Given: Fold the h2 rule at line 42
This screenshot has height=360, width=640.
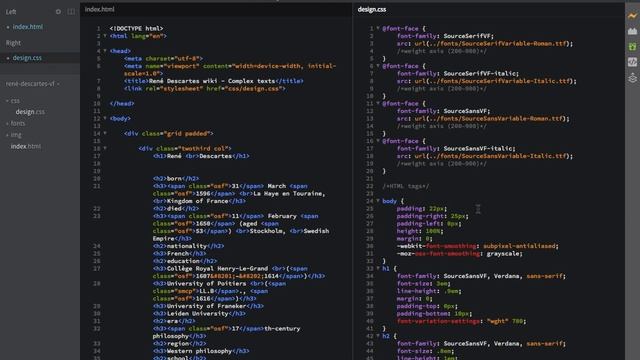Looking at the screenshot, I should [x=378, y=336].
